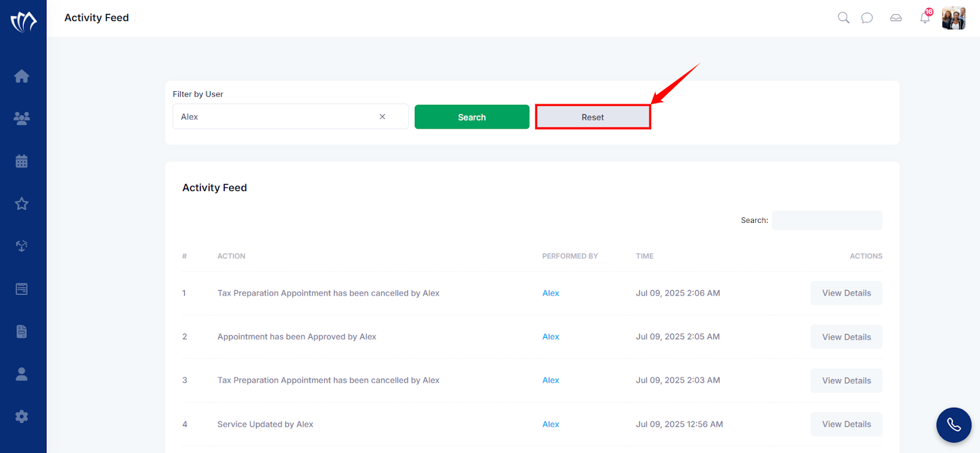This screenshot has width=980, height=453.
Task: Click 'Jul 09, 2025 2:03 AM' cell
Action: click(678, 380)
